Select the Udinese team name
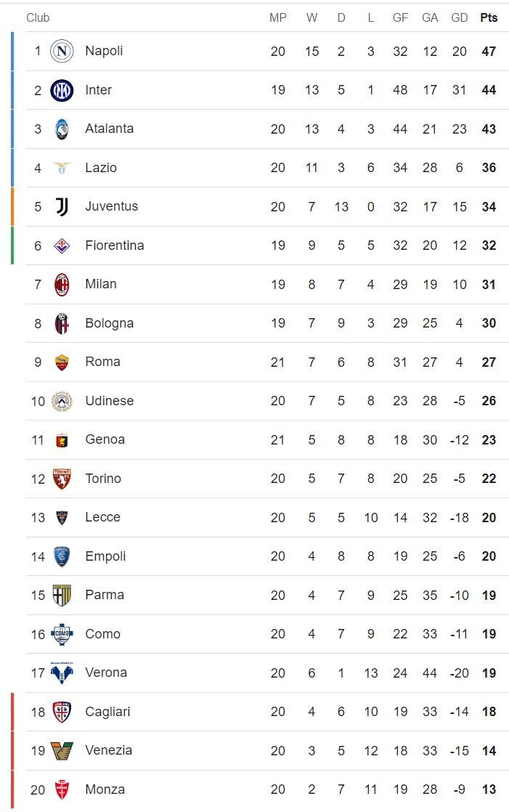 pos(109,401)
